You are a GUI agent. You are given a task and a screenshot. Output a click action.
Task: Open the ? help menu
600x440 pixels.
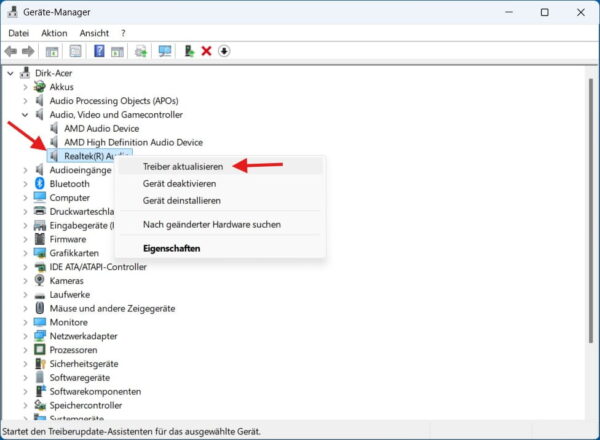tap(123, 33)
